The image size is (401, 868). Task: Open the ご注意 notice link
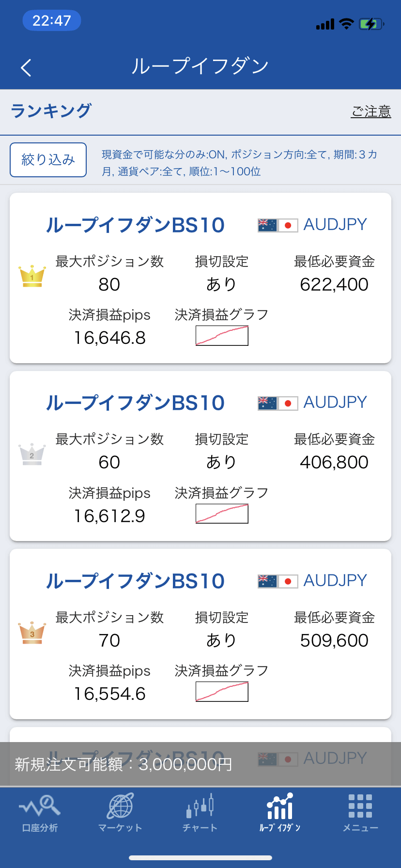tap(371, 111)
